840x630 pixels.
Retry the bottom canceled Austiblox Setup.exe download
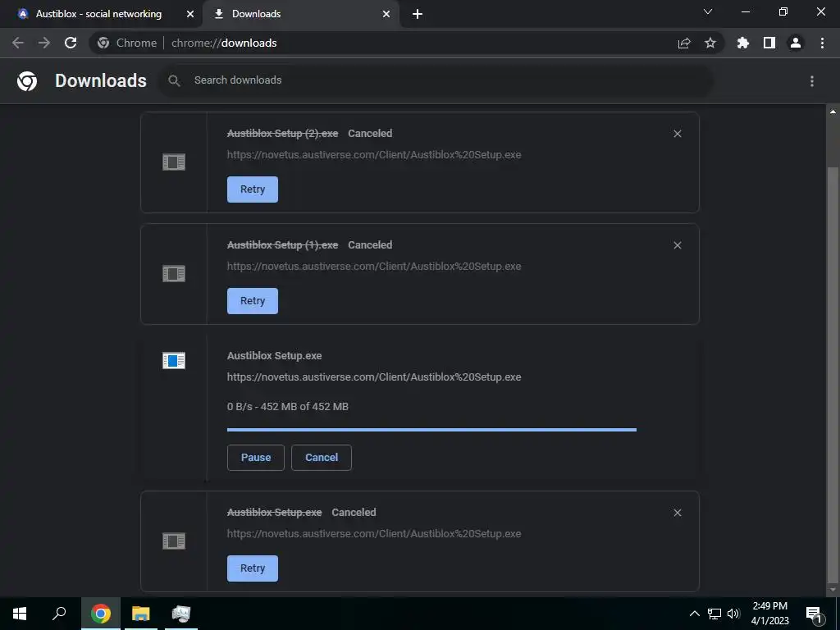click(253, 568)
